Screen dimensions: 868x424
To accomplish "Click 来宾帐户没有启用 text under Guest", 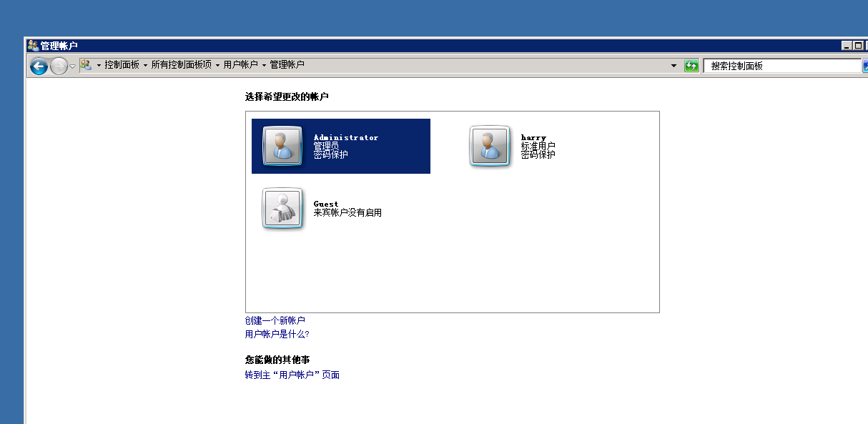I will tap(347, 212).
